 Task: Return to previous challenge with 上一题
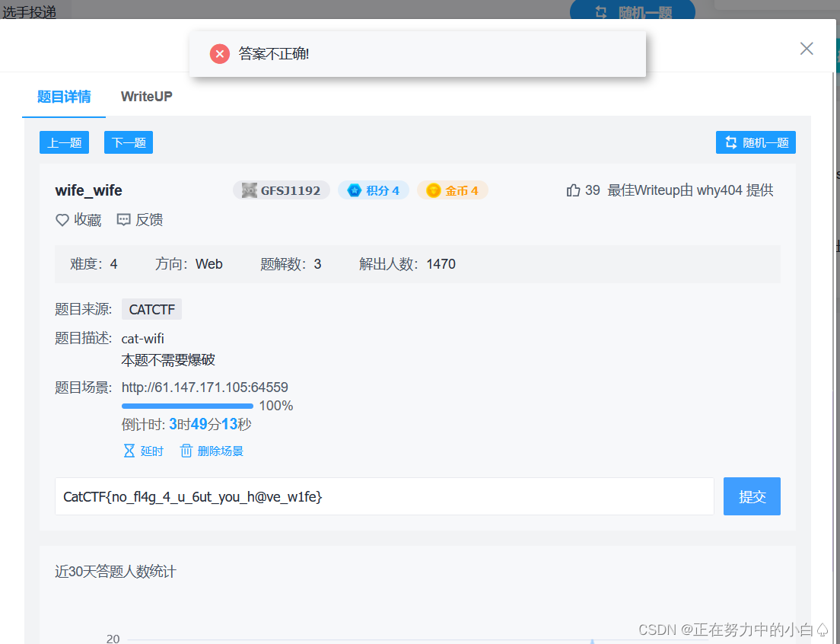[x=64, y=142]
